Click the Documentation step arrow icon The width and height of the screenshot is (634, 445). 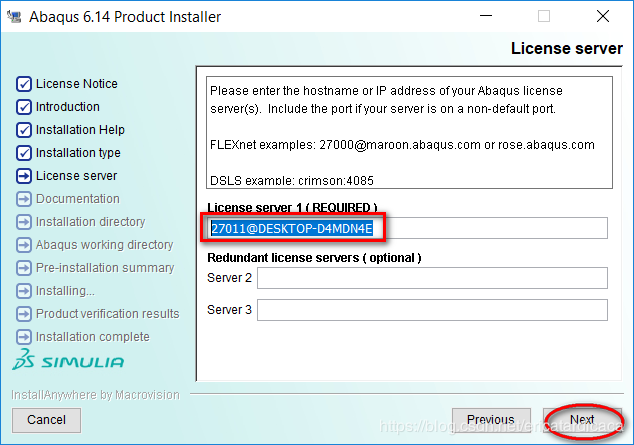(24, 199)
